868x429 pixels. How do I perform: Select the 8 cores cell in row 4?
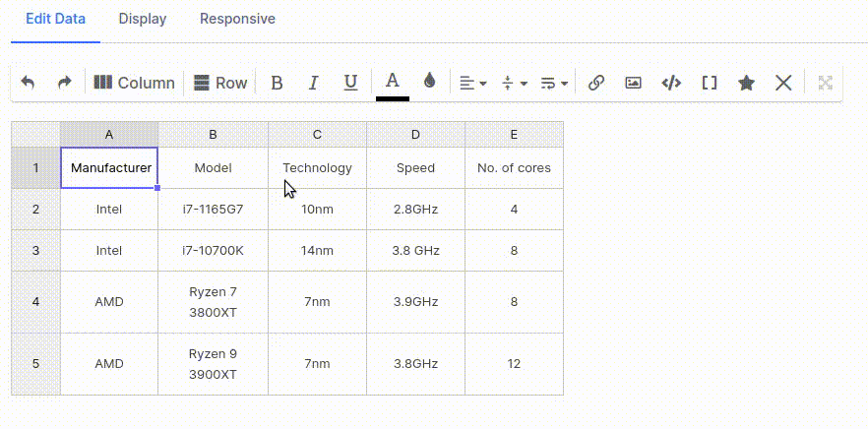pos(515,302)
